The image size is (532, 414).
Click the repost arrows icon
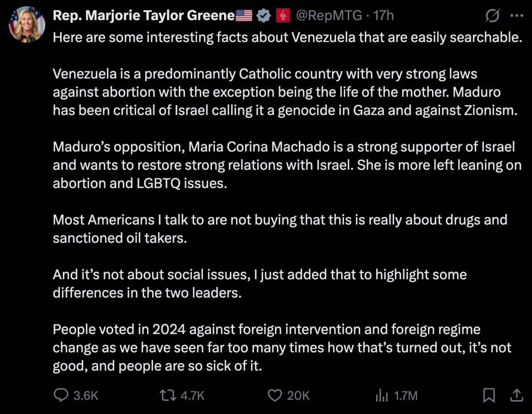pyautogui.click(x=168, y=395)
